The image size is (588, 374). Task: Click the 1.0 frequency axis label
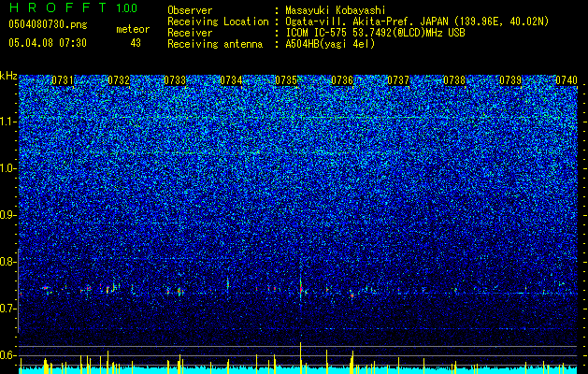point(8,168)
